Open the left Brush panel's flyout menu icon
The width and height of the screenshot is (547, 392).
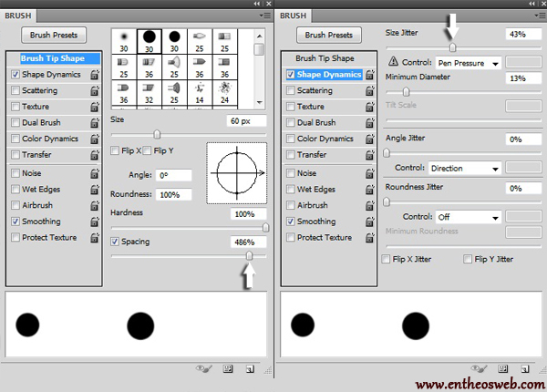pos(263,15)
